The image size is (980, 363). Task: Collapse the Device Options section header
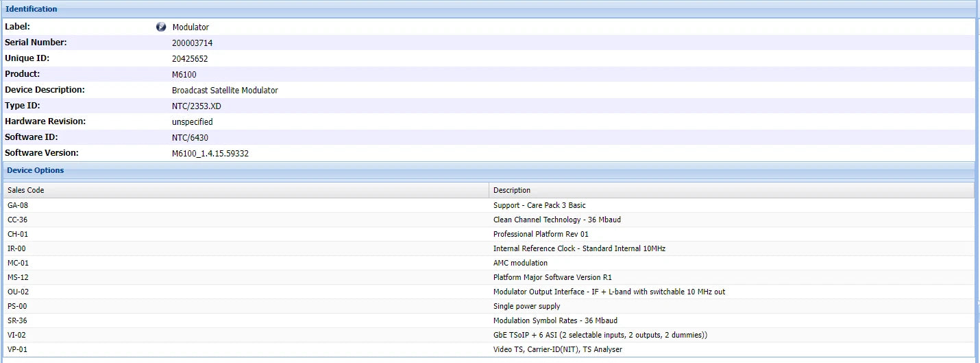(x=489, y=170)
